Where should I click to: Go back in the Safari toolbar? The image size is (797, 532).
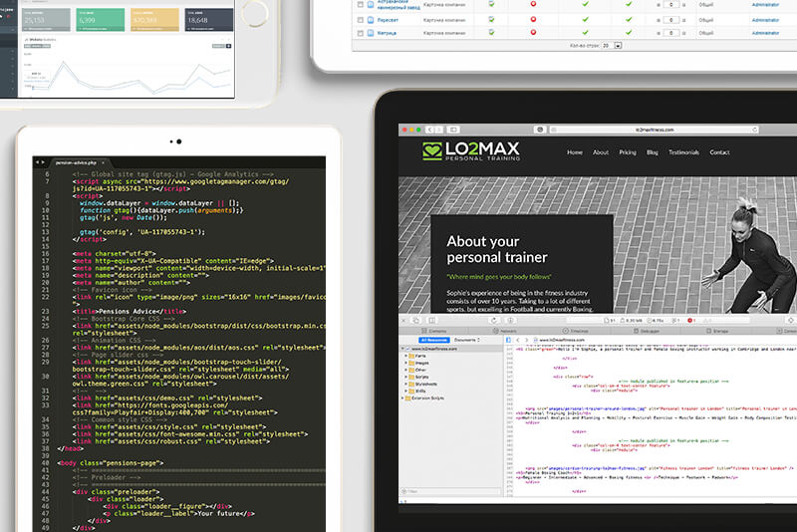point(430,130)
